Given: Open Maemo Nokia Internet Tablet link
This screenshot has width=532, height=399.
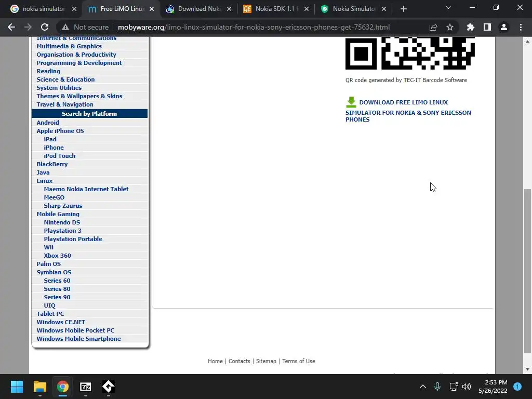Looking at the screenshot, I should click(86, 189).
